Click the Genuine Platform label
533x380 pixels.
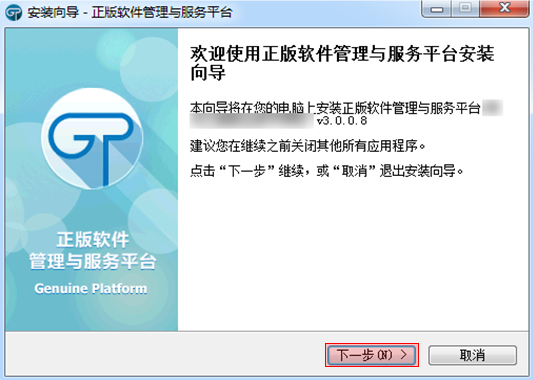click(x=91, y=289)
